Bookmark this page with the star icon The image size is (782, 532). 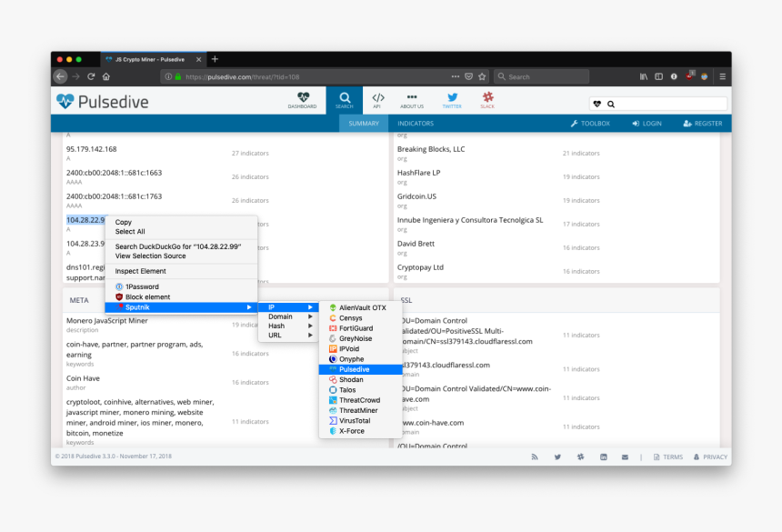[482, 76]
